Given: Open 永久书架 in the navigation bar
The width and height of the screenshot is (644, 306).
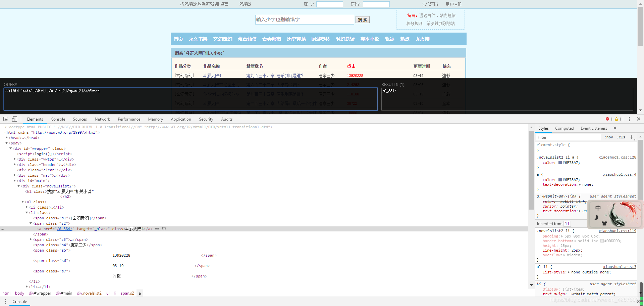Looking at the screenshot, I should coord(198,39).
